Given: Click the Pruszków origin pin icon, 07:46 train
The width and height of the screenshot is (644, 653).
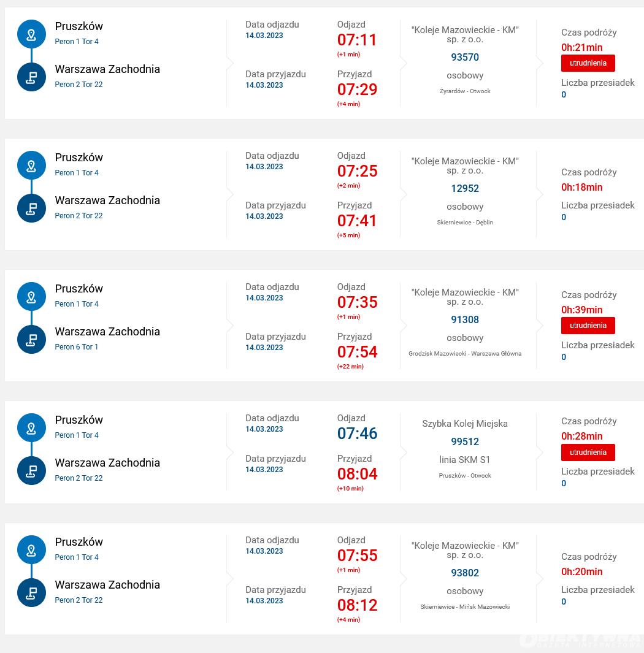Looking at the screenshot, I should tap(32, 428).
